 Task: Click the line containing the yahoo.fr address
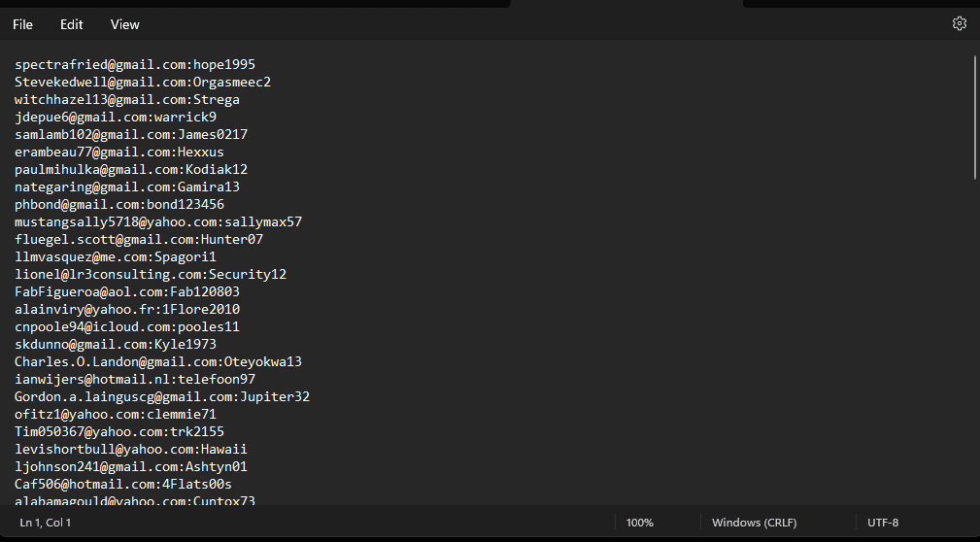pyautogui.click(x=126, y=309)
